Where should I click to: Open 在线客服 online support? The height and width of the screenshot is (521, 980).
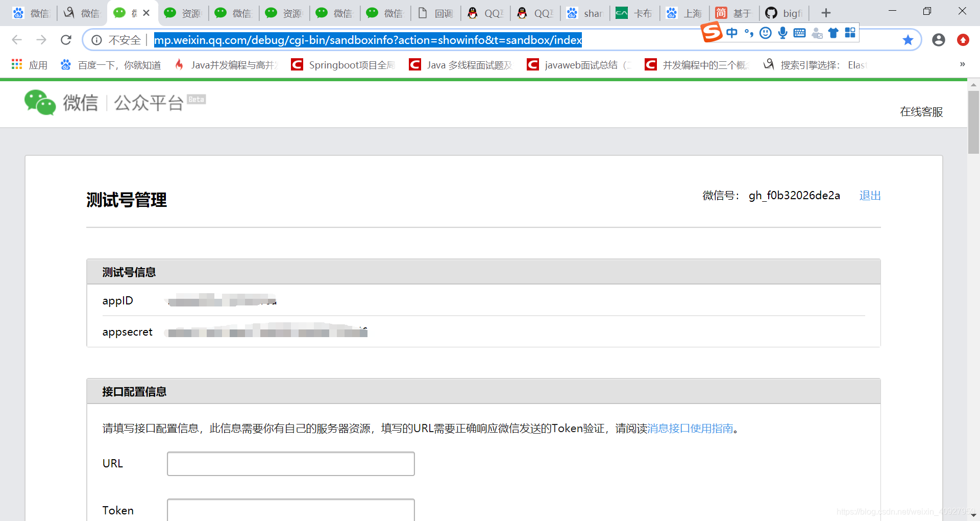[x=921, y=112]
